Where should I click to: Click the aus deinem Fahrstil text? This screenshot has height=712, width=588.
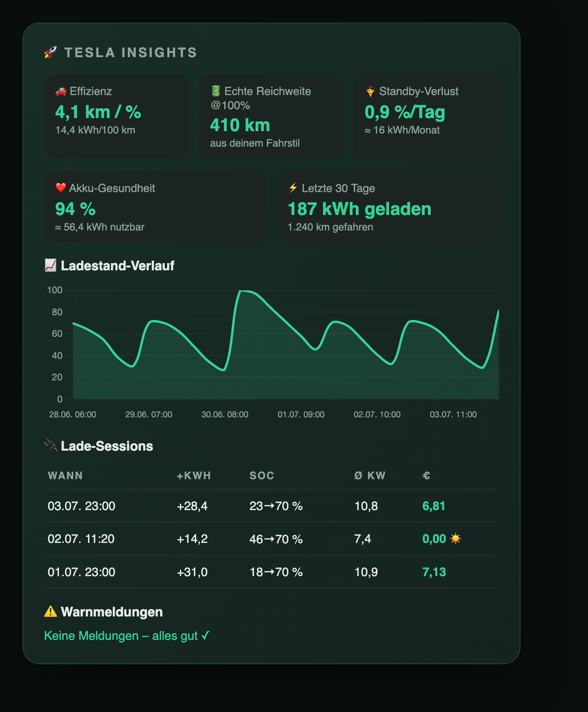pos(255,143)
